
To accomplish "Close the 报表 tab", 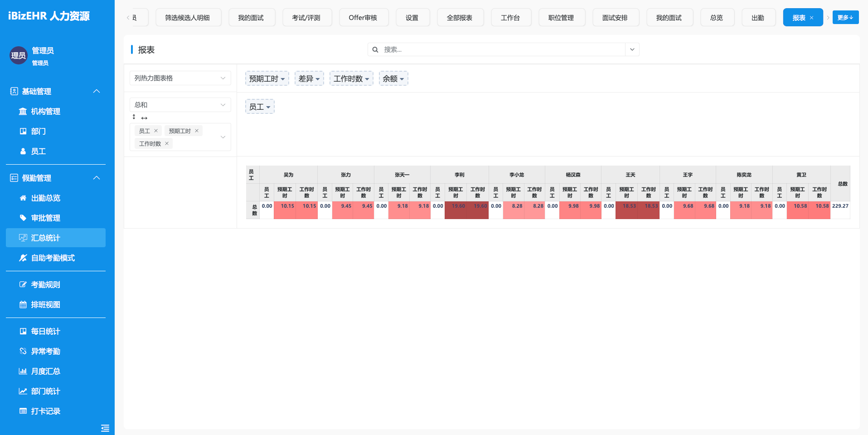I will [x=811, y=18].
